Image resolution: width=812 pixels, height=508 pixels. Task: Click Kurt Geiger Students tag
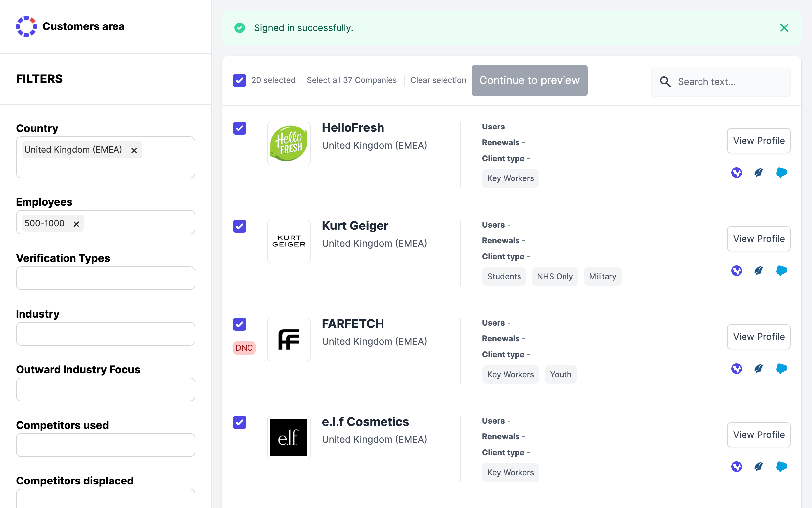tap(504, 277)
